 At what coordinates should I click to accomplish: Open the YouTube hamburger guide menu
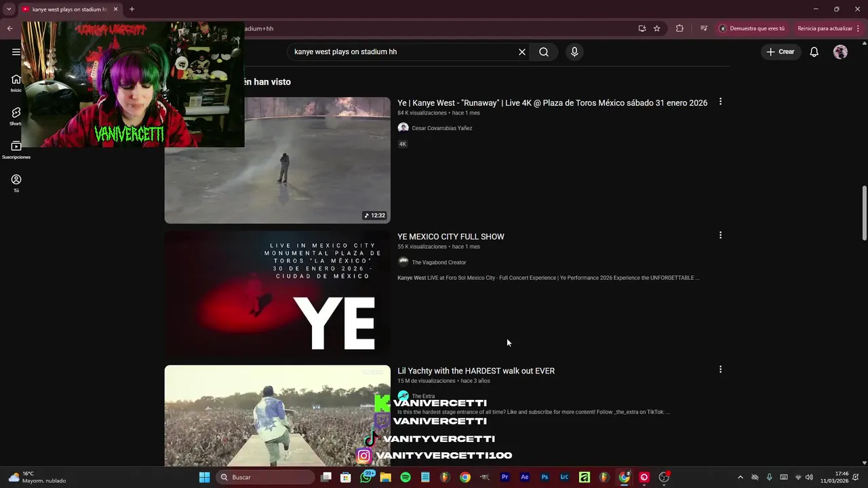[x=16, y=52]
